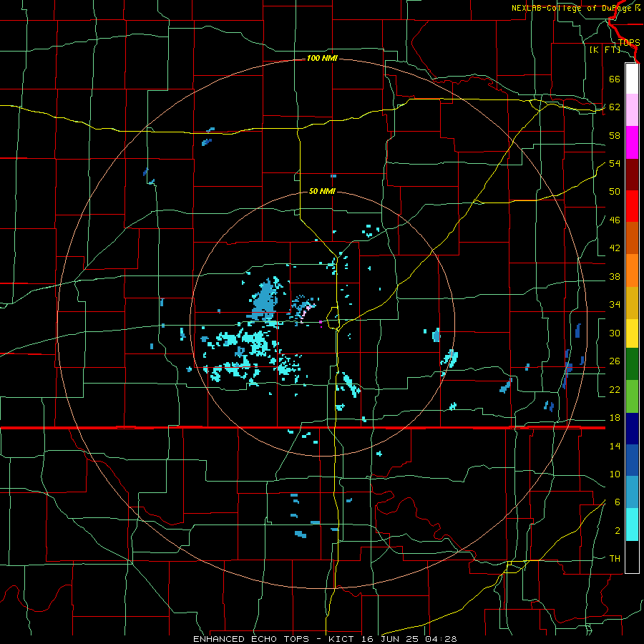This screenshot has width=644, height=644.
Task: Select the dark green legend swatch
Action: tap(632, 364)
